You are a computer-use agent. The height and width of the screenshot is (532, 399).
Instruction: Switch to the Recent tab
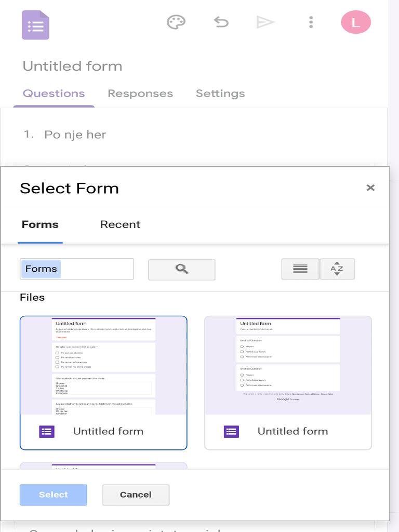[120, 224]
